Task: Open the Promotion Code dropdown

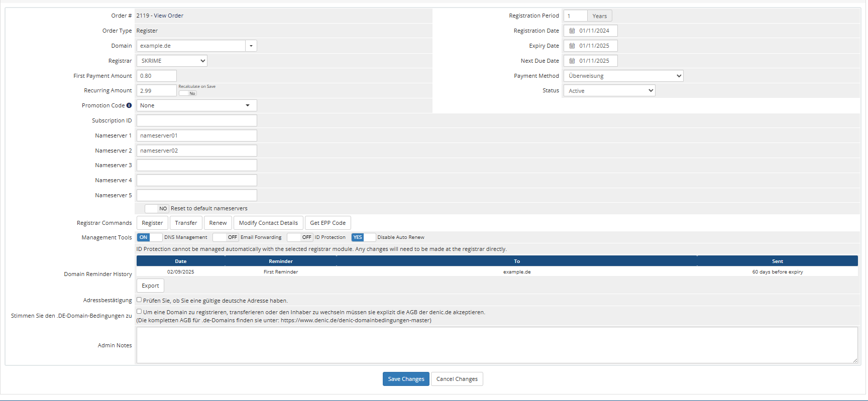Action: pos(196,105)
